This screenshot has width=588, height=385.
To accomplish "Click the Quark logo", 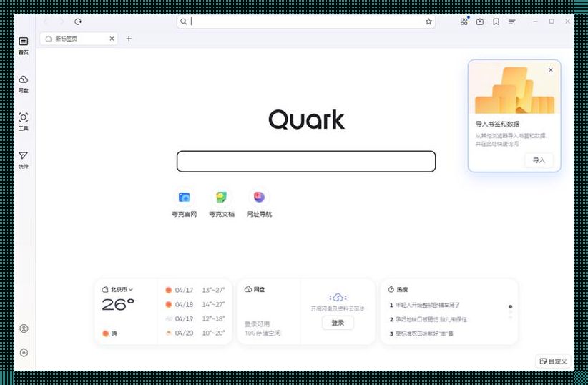I will point(306,120).
